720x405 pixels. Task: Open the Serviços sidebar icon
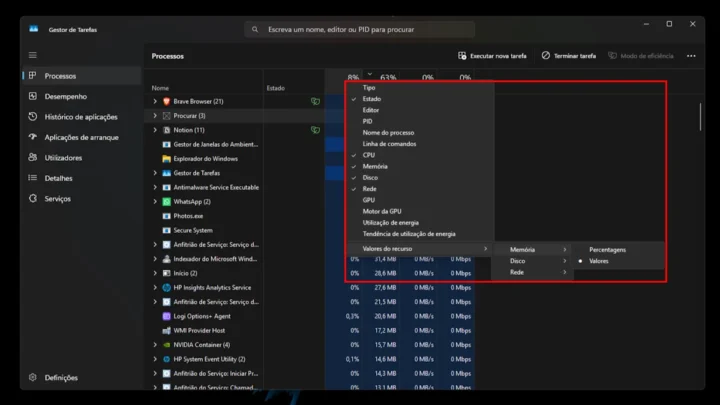(x=33, y=199)
